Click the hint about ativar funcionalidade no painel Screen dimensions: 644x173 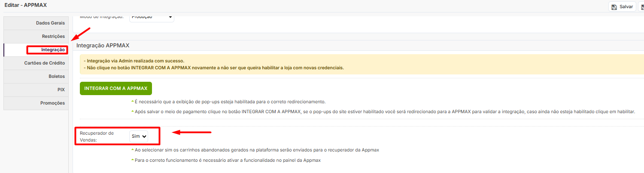[x=228, y=160]
